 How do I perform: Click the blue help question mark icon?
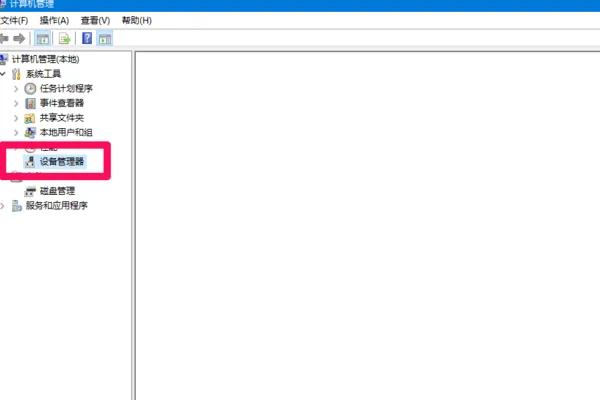(87, 38)
